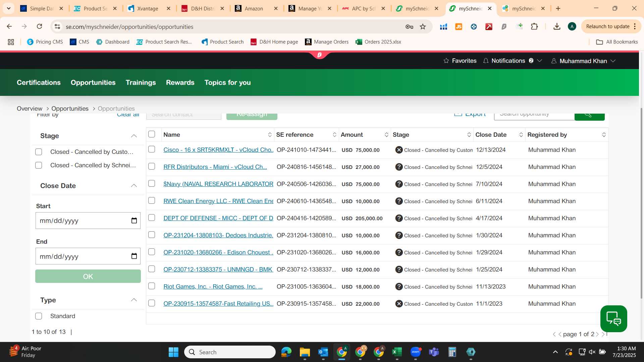
Task: Click the Windows taskbar Search box
Action: (230, 352)
